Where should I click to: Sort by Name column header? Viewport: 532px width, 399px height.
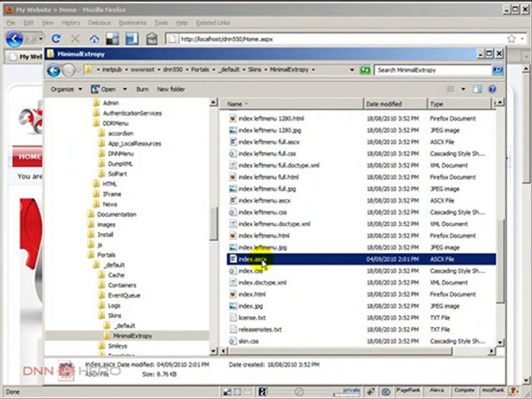coord(291,104)
